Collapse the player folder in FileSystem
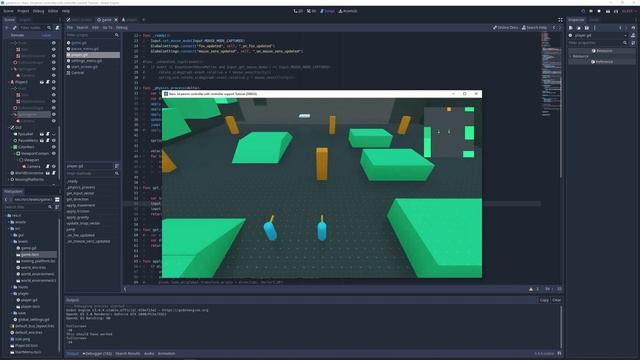This screenshot has width=640, height=360. 12,293
